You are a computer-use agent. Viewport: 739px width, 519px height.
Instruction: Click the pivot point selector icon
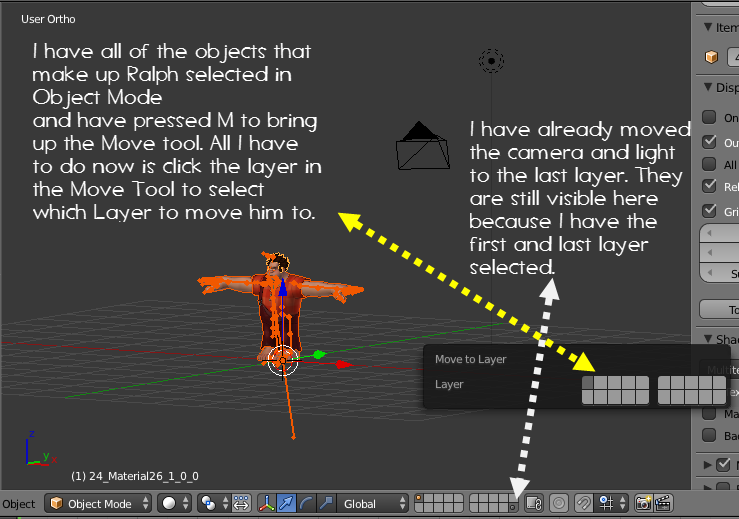213,503
